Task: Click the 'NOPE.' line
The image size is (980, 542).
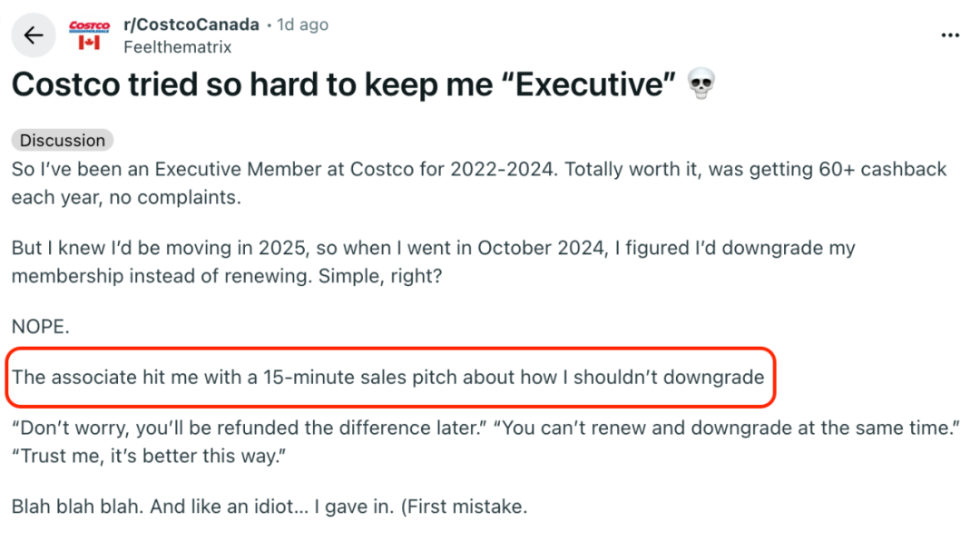Action: pos(41,327)
